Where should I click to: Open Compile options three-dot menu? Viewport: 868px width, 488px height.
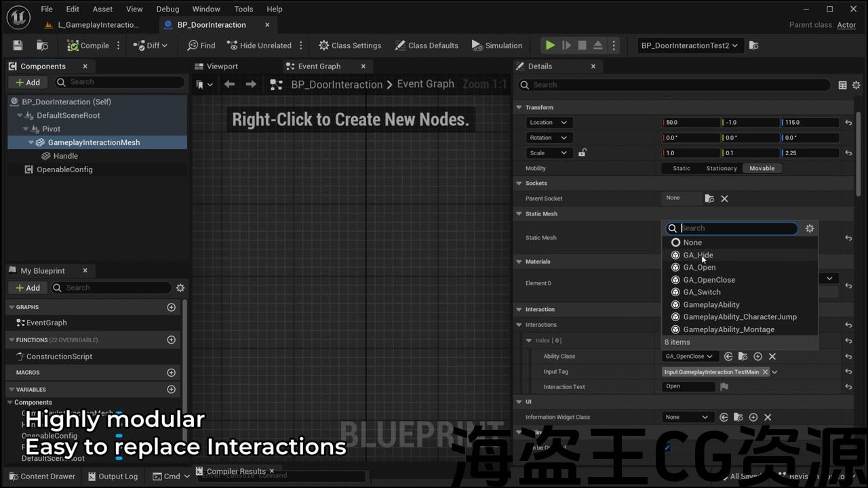click(x=119, y=45)
